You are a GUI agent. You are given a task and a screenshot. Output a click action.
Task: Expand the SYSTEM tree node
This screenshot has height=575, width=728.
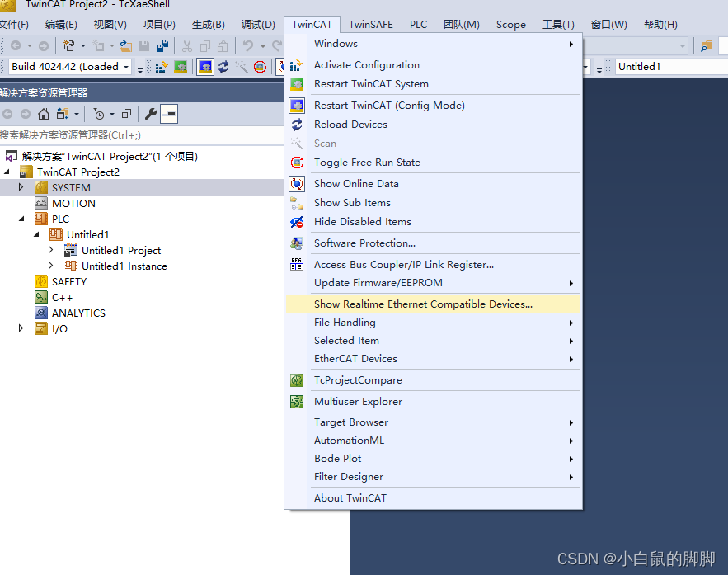point(21,187)
